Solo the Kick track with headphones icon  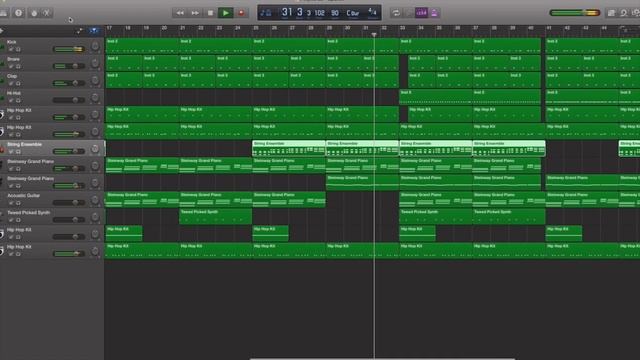click(18, 49)
